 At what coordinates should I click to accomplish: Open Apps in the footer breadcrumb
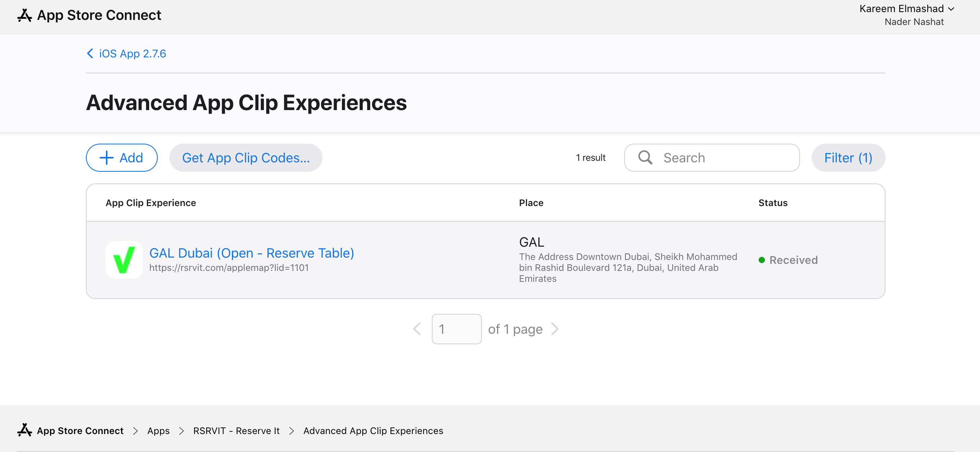(x=159, y=431)
